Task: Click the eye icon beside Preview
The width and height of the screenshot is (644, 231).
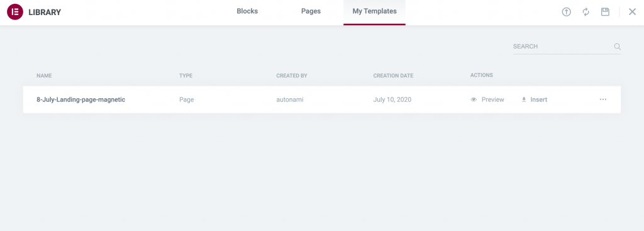Action: [x=474, y=99]
